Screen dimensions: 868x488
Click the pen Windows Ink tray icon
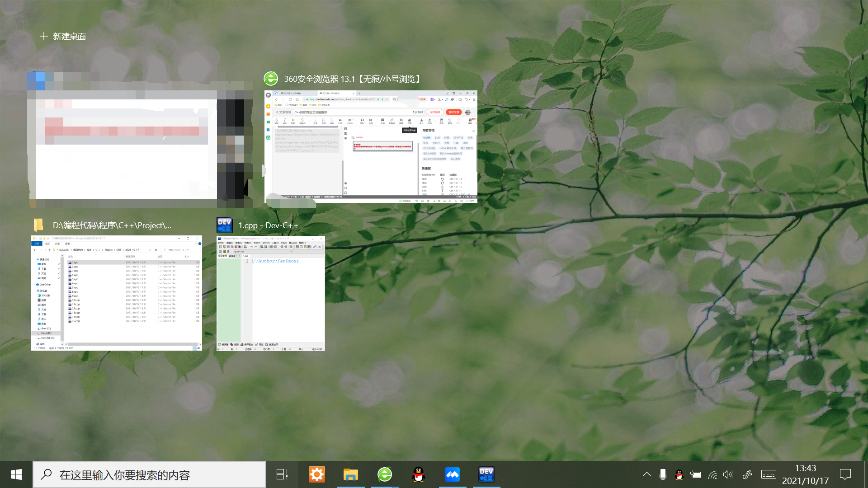point(747,474)
